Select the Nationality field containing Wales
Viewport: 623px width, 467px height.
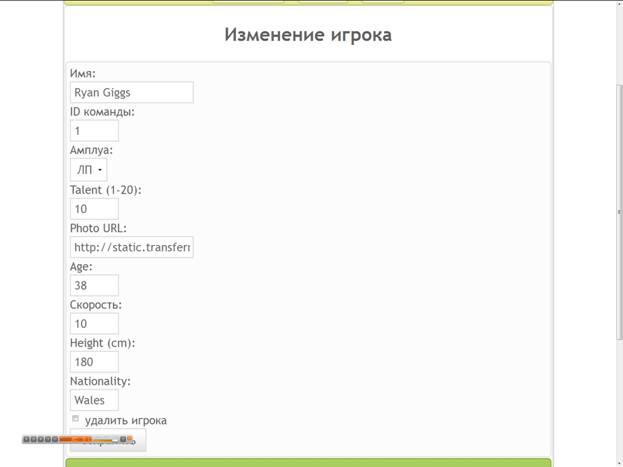pyautogui.click(x=94, y=400)
